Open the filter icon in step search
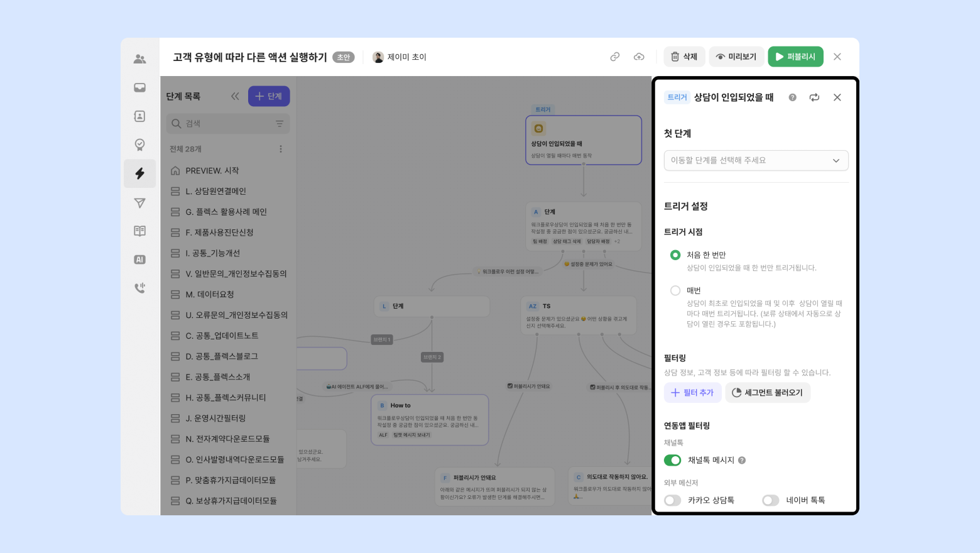Image resolution: width=980 pixels, height=553 pixels. click(x=280, y=124)
